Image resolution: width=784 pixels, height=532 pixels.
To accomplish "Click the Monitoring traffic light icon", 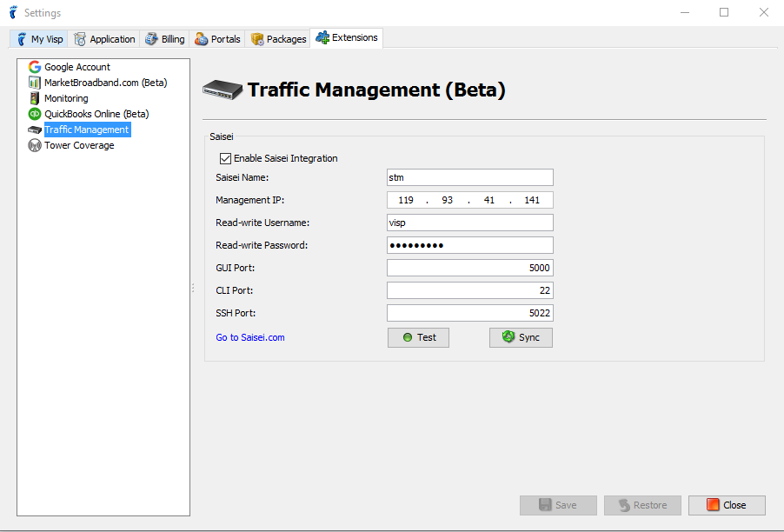I will [x=35, y=98].
